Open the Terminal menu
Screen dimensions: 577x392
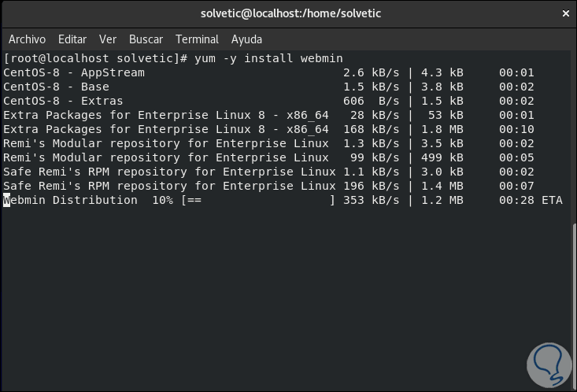click(x=197, y=39)
